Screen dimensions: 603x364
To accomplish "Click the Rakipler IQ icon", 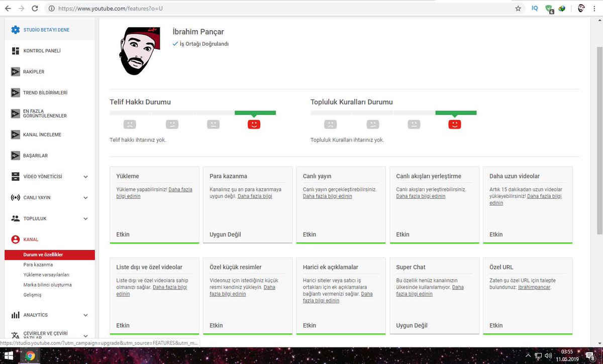I will click(15, 72).
